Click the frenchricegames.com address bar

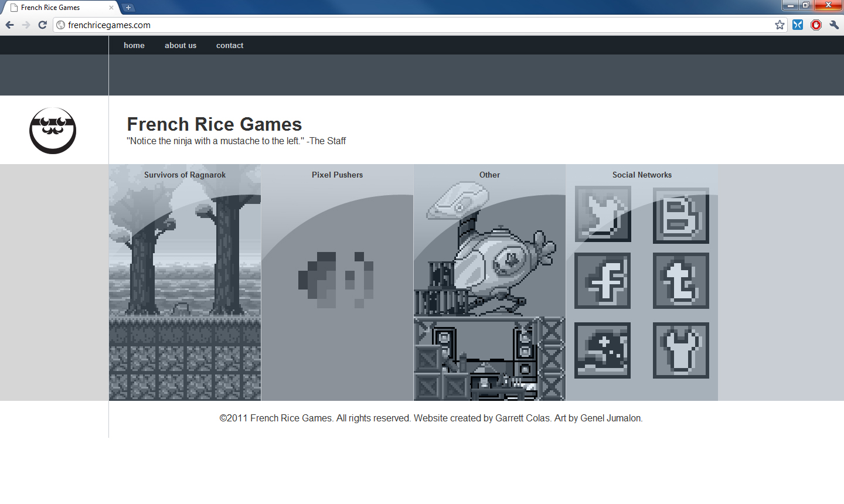[419, 25]
